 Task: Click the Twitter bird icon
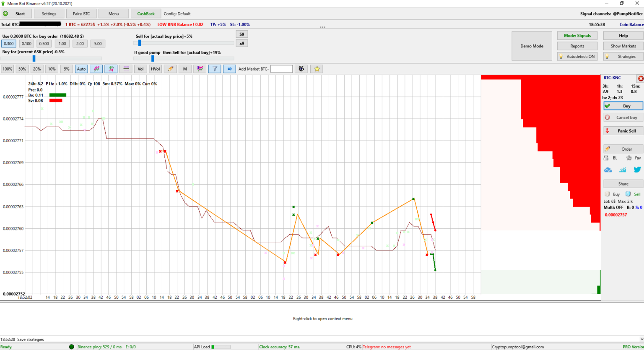637,170
